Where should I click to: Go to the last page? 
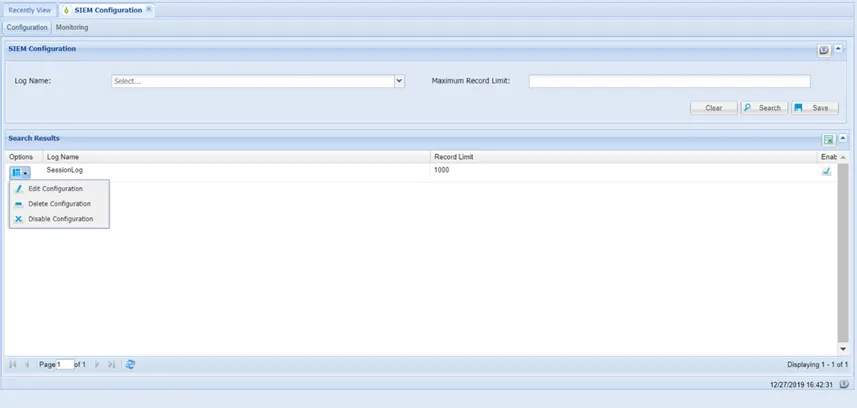[111, 364]
